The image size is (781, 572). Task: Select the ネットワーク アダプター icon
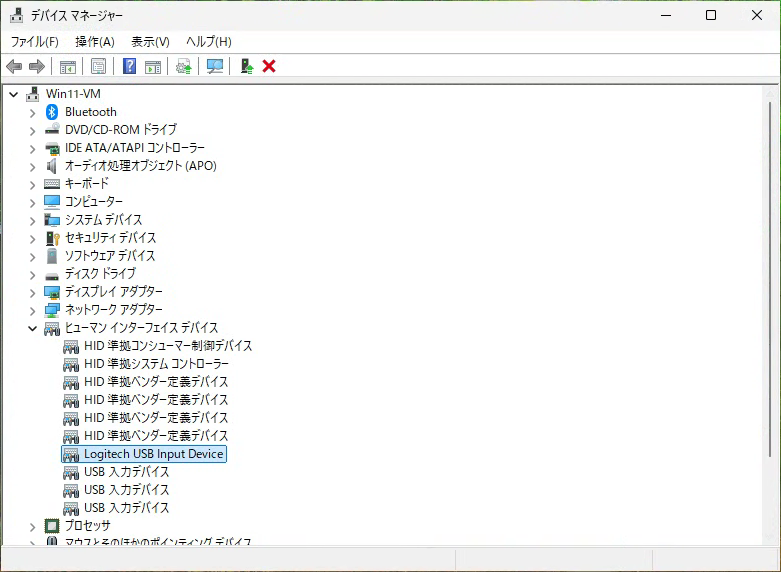point(52,310)
